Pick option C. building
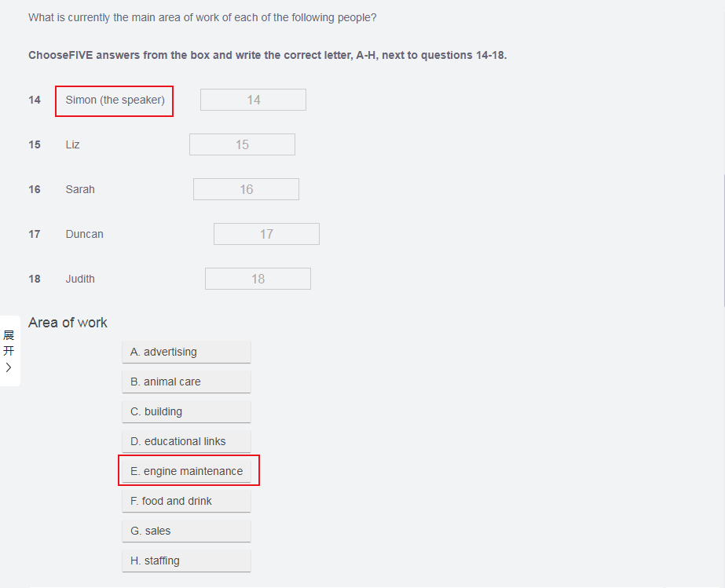Screen dimensions: 725x588 186,411
